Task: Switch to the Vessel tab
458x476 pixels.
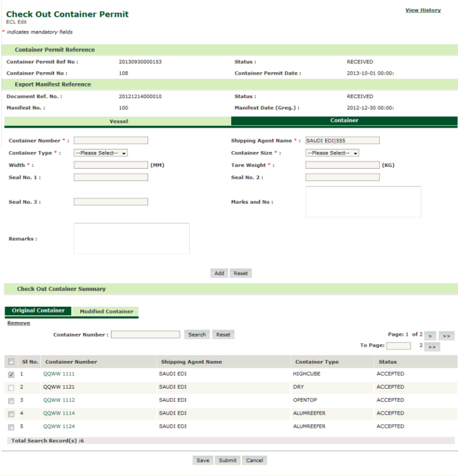Action: (x=118, y=121)
